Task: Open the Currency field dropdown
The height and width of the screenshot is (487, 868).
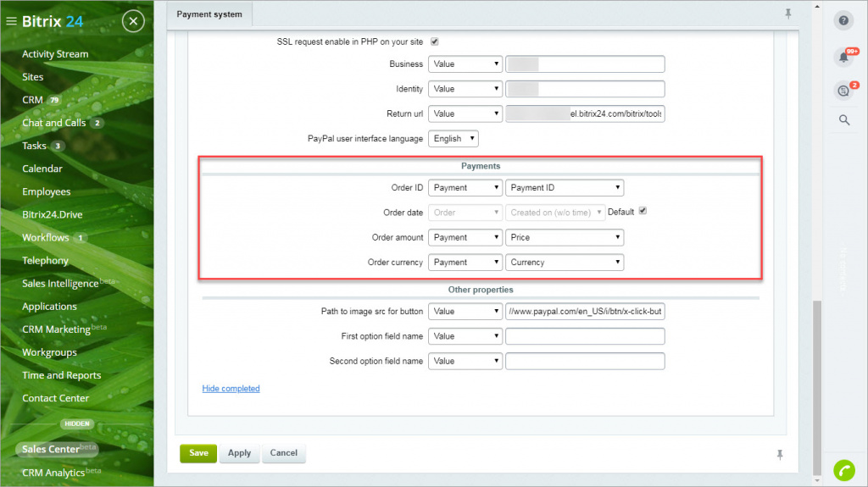Action: pos(565,263)
